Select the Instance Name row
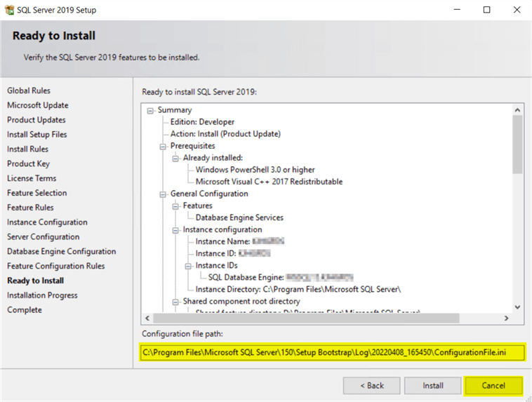 click(x=240, y=241)
